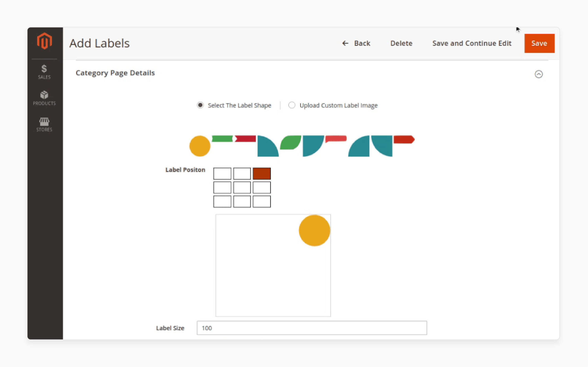Open the Products menu in sidebar

point(44,98)
